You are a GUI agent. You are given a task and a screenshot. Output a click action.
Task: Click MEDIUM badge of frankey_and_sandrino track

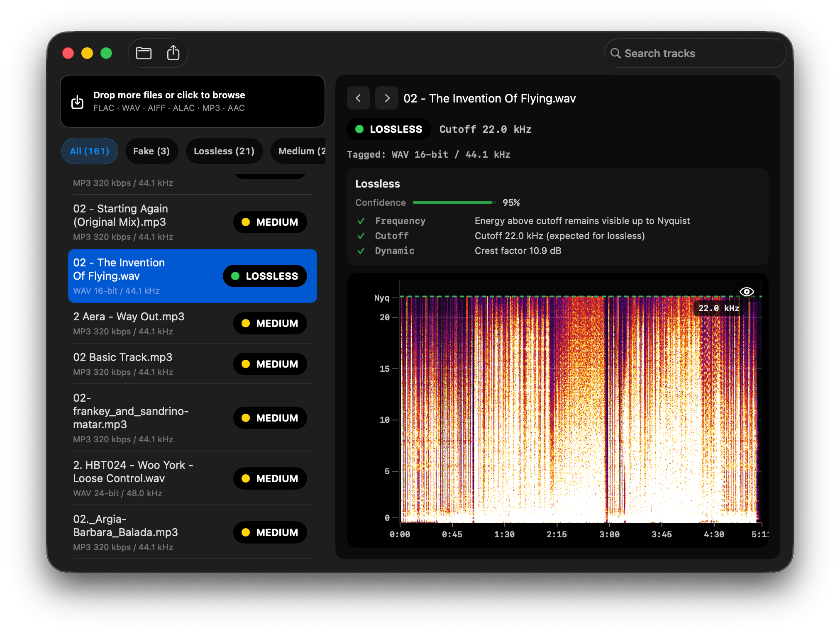270,418
